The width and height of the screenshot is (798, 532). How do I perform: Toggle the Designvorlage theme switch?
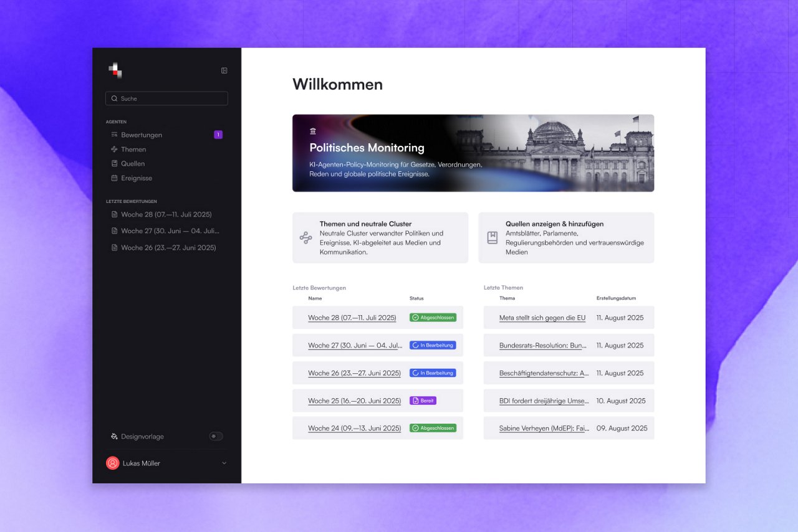(216, 436)
